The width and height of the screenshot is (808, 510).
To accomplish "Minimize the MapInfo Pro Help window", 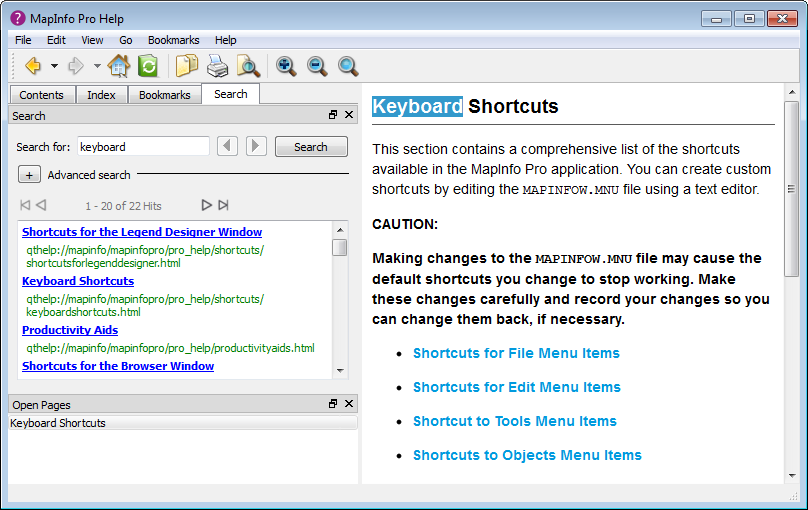I will coord(716,19).
